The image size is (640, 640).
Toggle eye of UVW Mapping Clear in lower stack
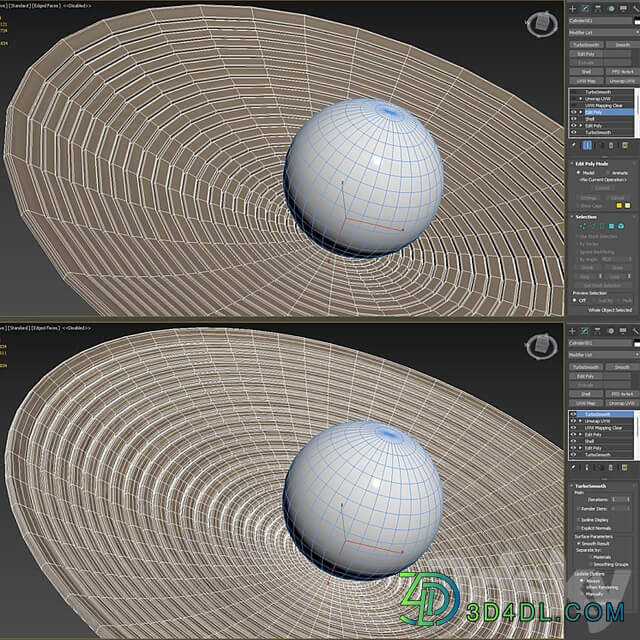(573, 428)
